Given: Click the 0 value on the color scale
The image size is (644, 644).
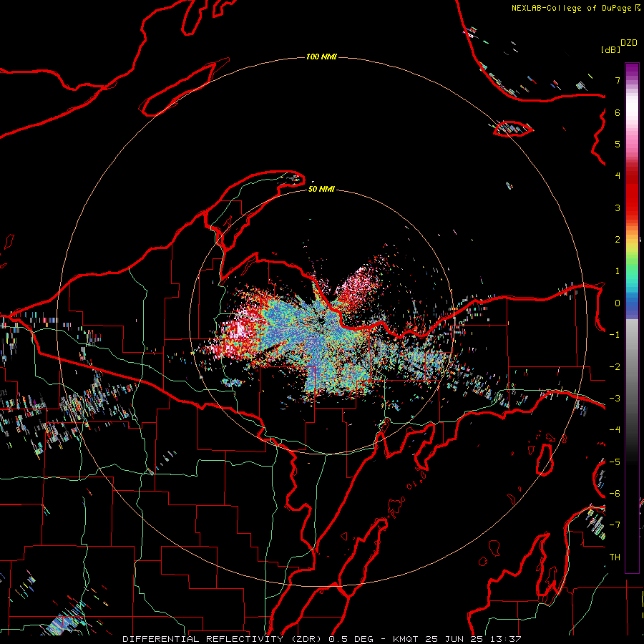Looking at the screenshot, I should [618, 303].
